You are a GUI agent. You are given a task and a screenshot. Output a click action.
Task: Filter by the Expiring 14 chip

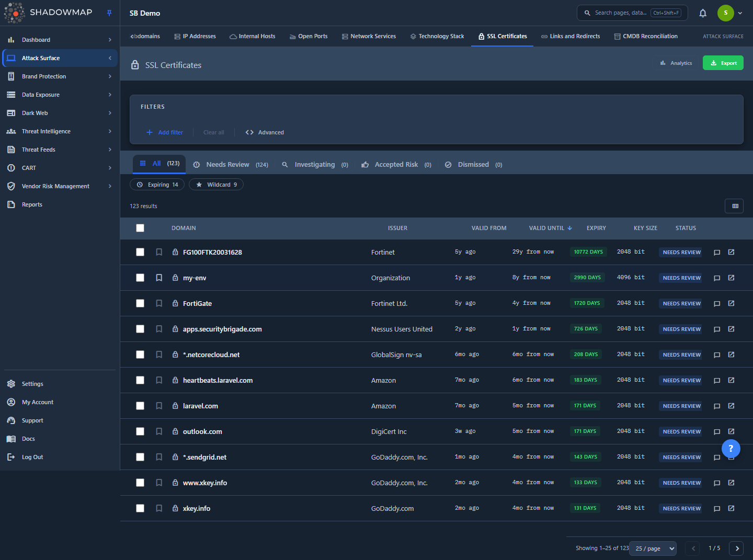[157, 185]
